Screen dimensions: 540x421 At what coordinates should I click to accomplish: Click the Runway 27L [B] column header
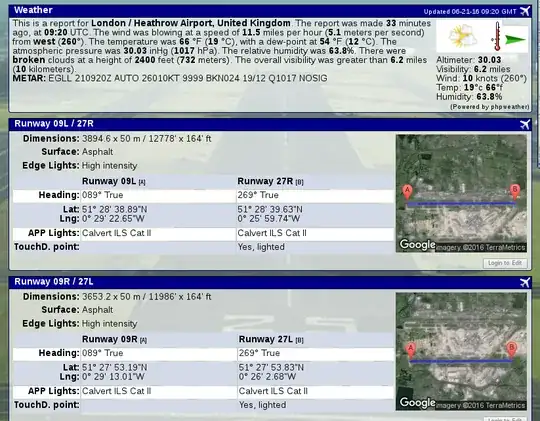click(271, 339)
